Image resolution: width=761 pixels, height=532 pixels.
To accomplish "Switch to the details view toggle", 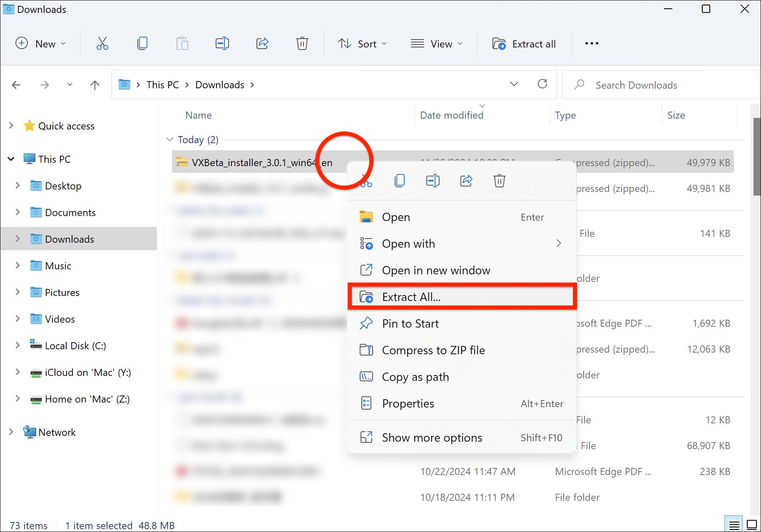I will click(734, 525).
